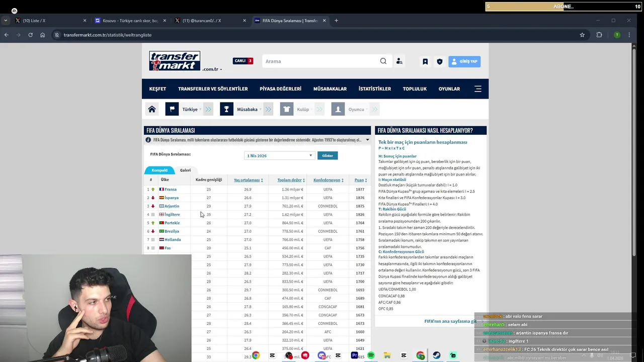The height and width of the screenshot is (362, 644).
Task: Open the Keşfet menu
Action: coord(157,88)
